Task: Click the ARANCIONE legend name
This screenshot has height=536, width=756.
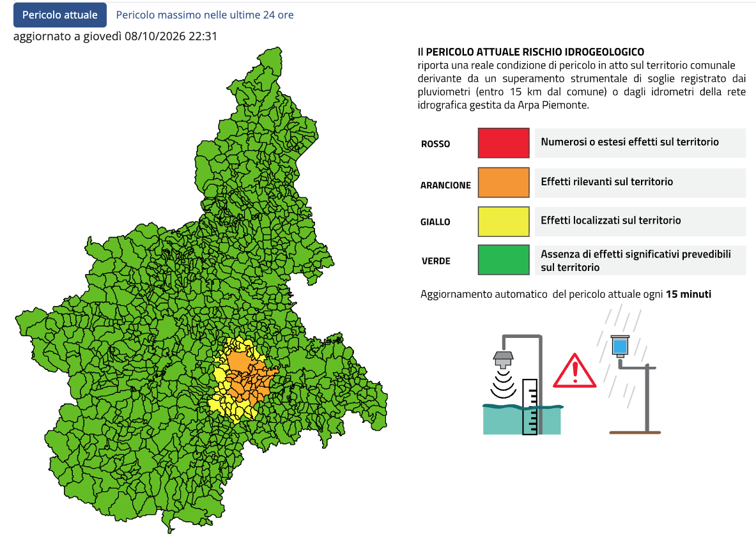Action: coord(445,185)
